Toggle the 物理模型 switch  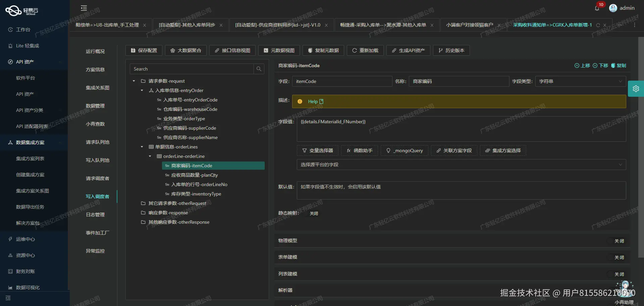[x=619, y=241]
